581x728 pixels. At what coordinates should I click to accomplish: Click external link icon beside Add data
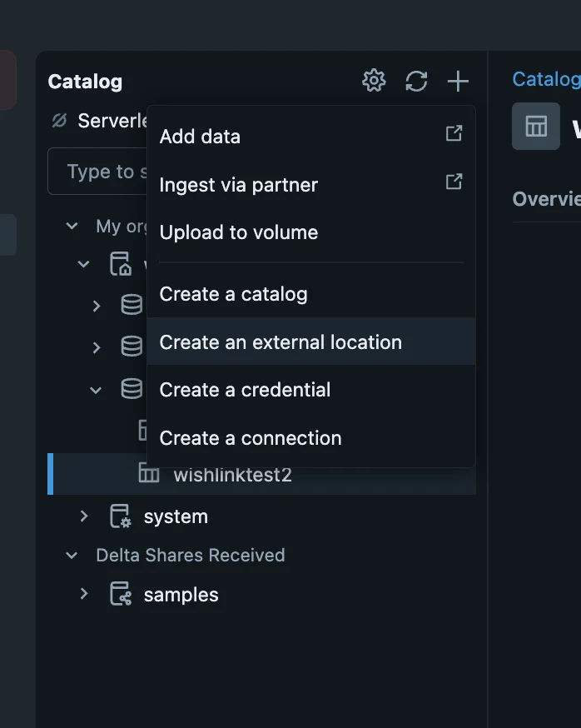pyautogui.click(x=454, y=133)
